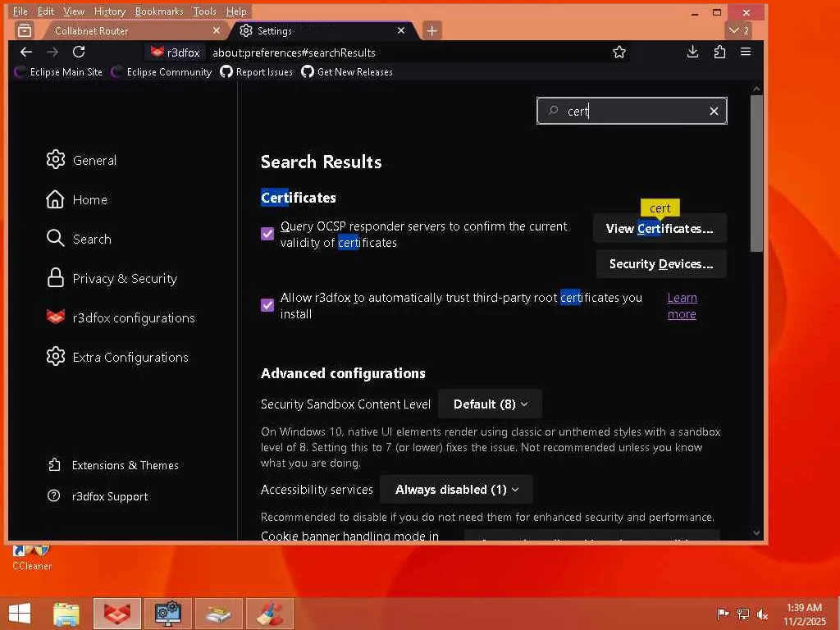
Task: Click the vertical scrollbar thumb
Action: [x=756, y=174]
